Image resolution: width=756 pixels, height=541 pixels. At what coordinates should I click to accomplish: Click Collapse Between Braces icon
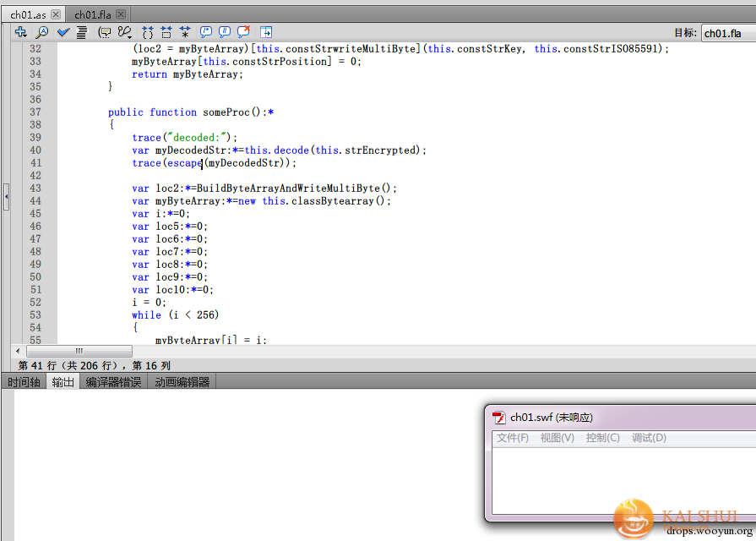[148, 32]
